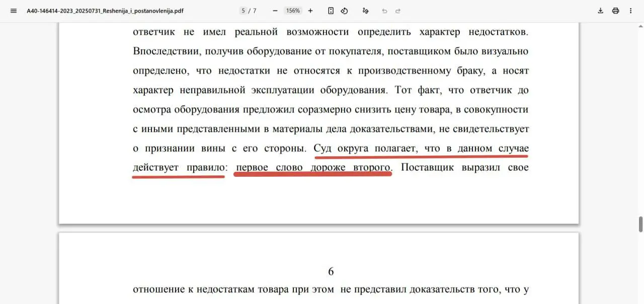Open the more actions three-dot menu
The image size is (644, 304).
click(x=631, y=11)
